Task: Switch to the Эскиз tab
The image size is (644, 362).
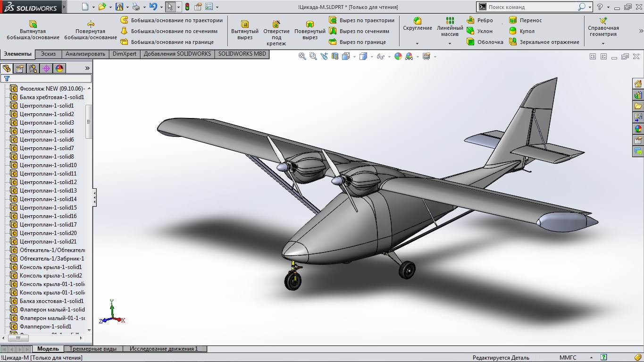Action: point(48,54)
